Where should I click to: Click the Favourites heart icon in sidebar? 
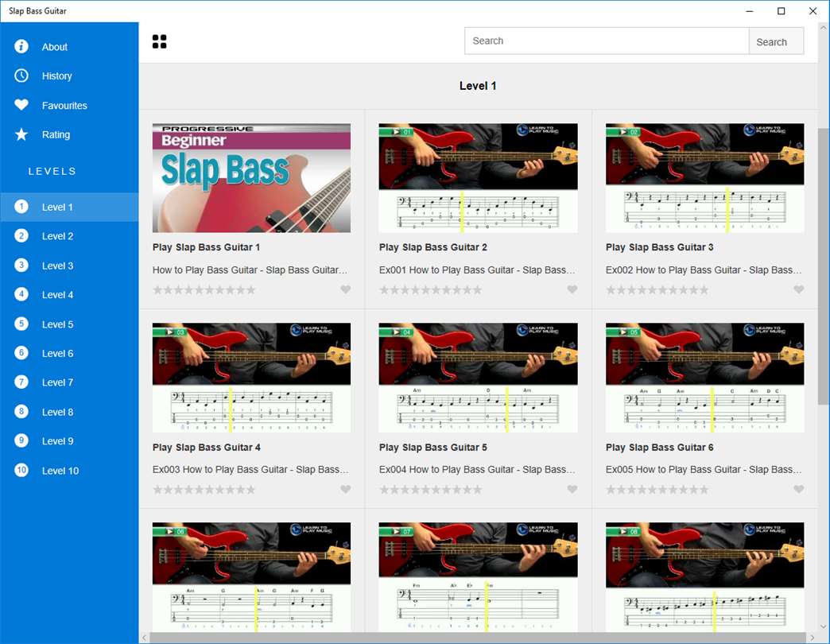coord(21,105)
